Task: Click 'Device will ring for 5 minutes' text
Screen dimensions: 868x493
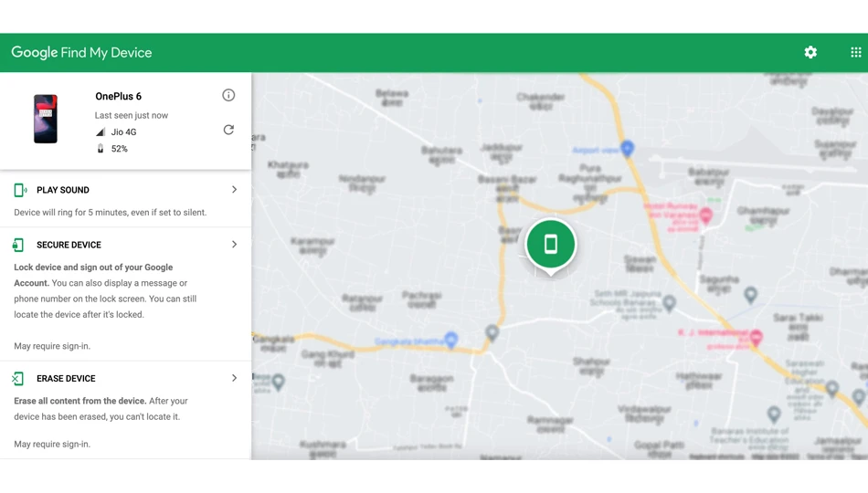Action: pyautogui.click(x=111, y=212)
